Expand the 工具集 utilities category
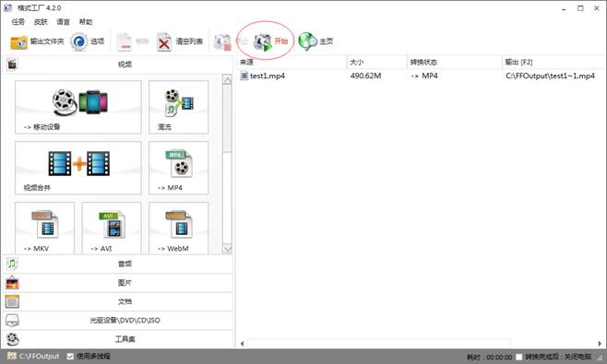607x364 pixels. (118, 339)
